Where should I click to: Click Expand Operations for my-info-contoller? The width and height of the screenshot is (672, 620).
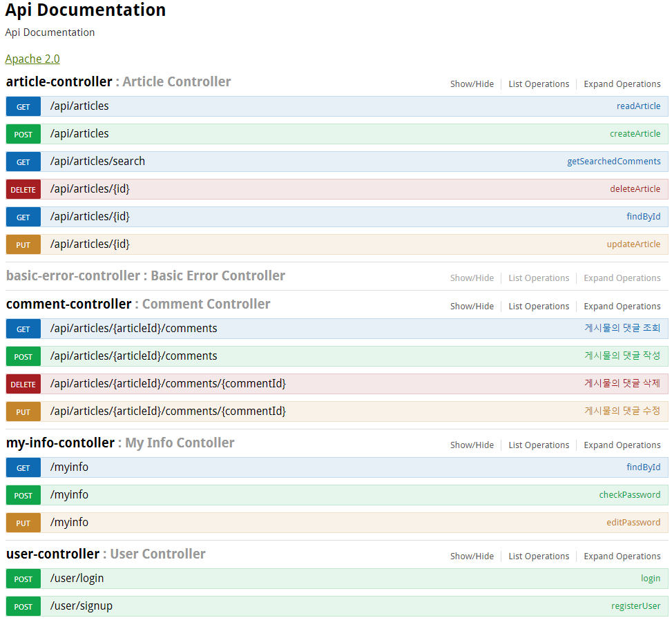coord(622,445)
